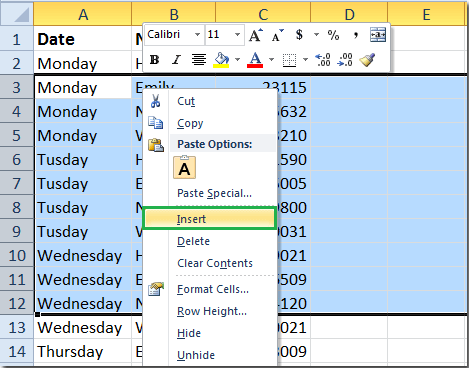This screenshot has height=368, width=469.
Task: Click the Paste option A button
Action: [184, 168]
